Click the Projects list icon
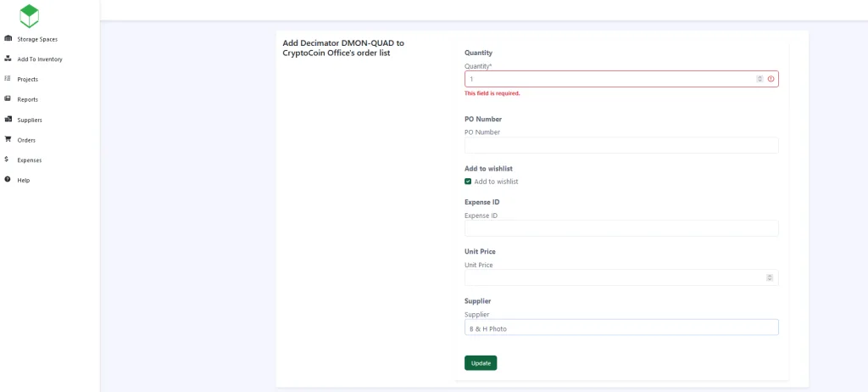868x392 pixels. [8, 79]
